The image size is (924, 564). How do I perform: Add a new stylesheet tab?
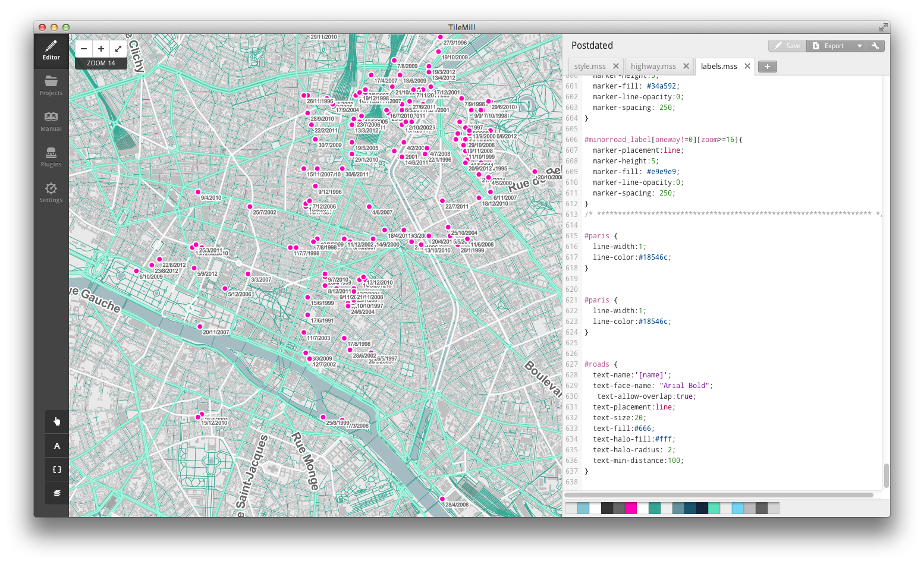coord(768,67)
